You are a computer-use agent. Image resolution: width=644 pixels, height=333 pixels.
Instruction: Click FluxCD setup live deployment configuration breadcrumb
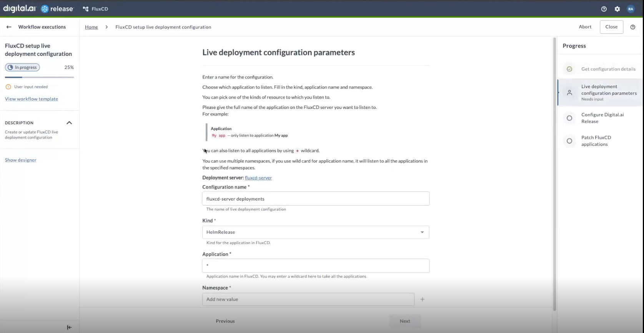163,27
